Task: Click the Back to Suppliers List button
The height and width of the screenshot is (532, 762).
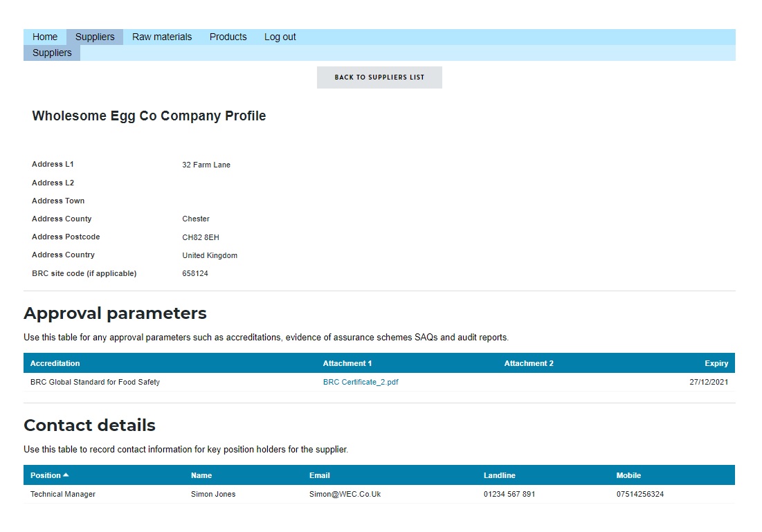Action: 379,77
